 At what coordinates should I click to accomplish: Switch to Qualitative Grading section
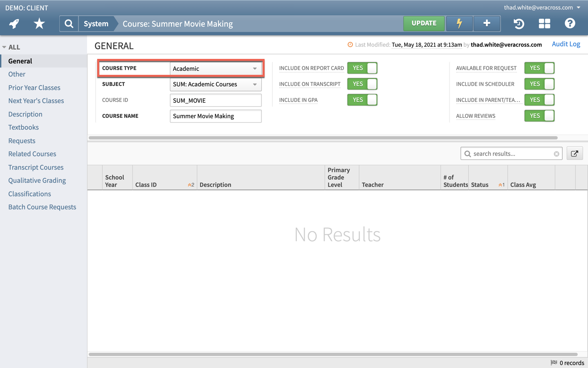pos(37,180)
